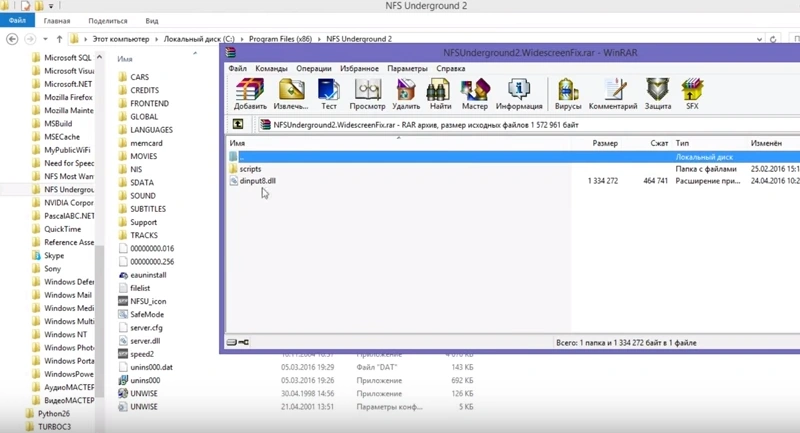
Task: Select the CARS folder in Explorer
Action: click(134, 77)
